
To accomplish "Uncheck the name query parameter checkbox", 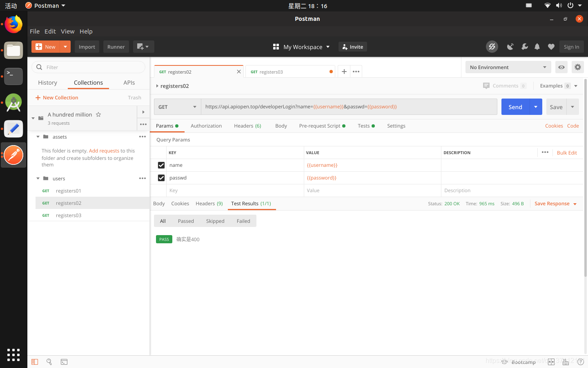I will click(x=161, y=165).
